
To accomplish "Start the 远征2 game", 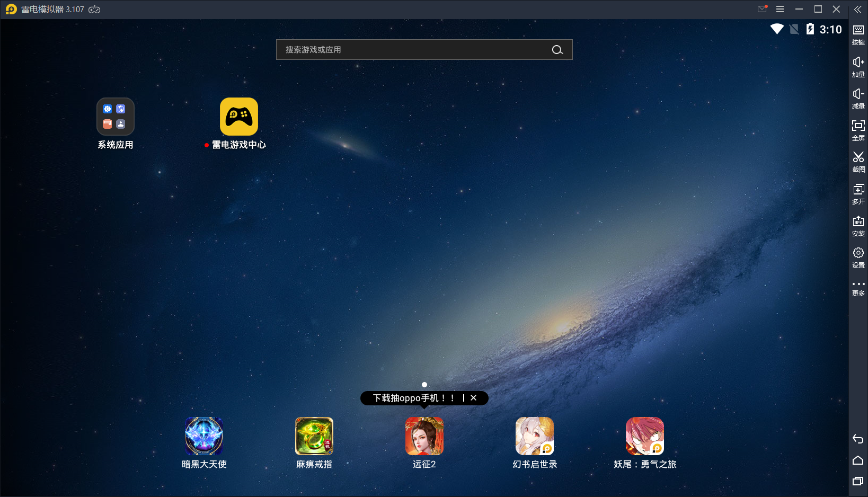I will (424, 436).
